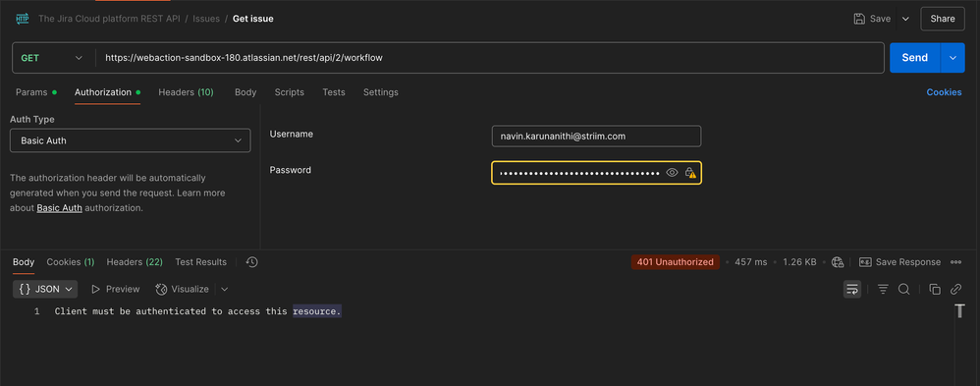Open the request Headers (10) tab
Image resolution: width=980 pixels, height=386 pixels.
[x=186, y=92]
